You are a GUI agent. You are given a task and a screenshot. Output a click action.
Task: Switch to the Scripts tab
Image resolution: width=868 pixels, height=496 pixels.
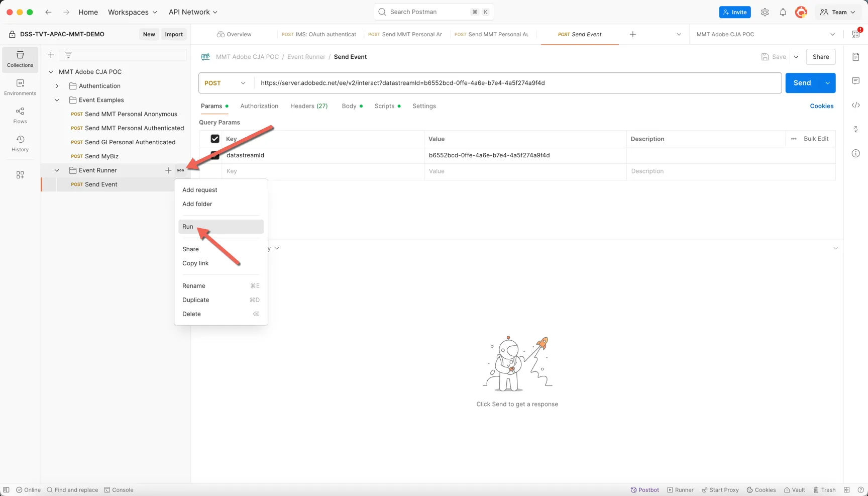point(387,106)
